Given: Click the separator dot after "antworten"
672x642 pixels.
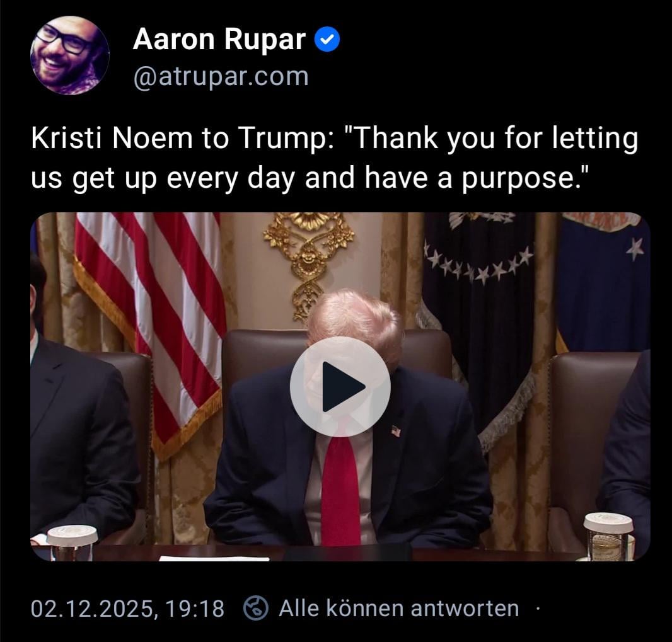Looking at the screenshot, I should coord(538,608).
